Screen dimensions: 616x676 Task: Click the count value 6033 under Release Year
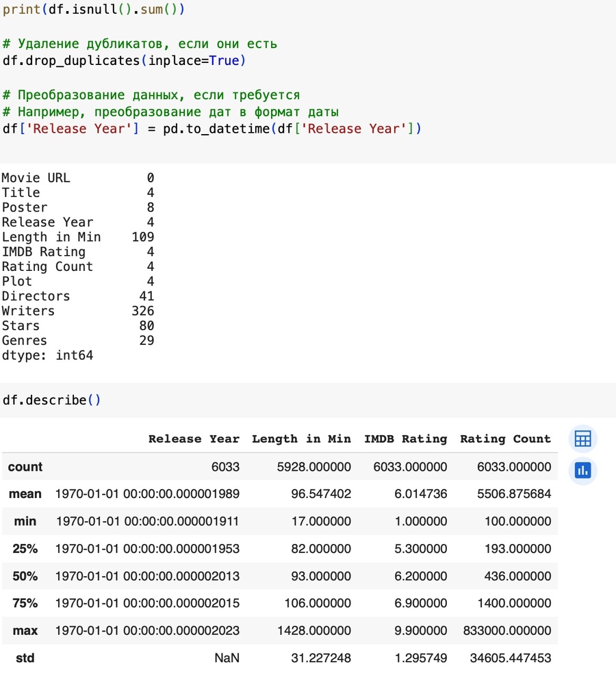click(225, 467)
